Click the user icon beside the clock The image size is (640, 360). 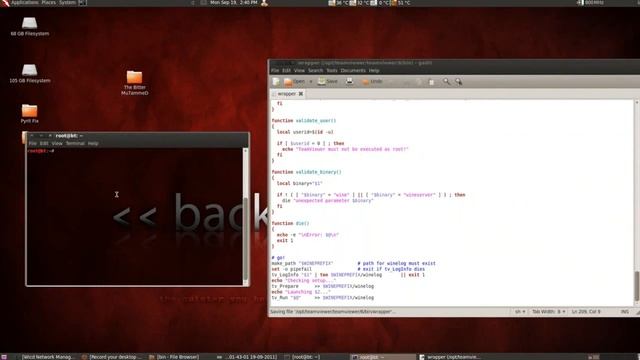click(x=264, y=3)
